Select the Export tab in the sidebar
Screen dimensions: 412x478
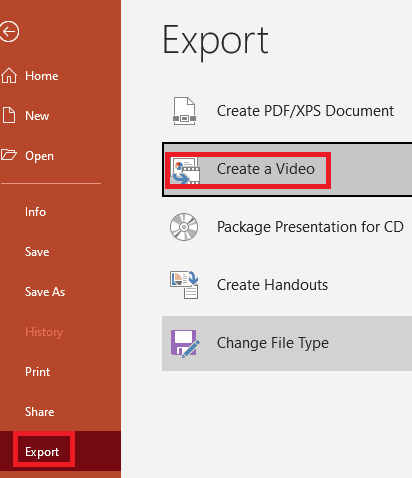(x=60, y=451)
